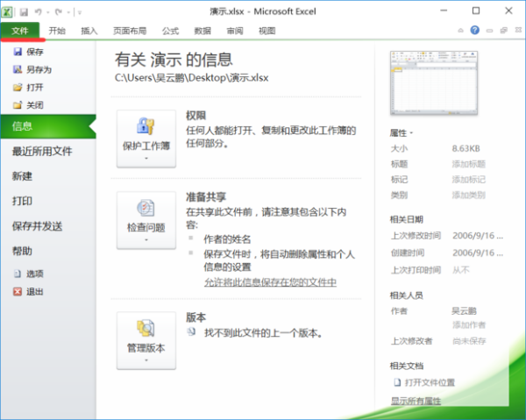Open the Undo history dropdown arrow

(x=48, y=12)
